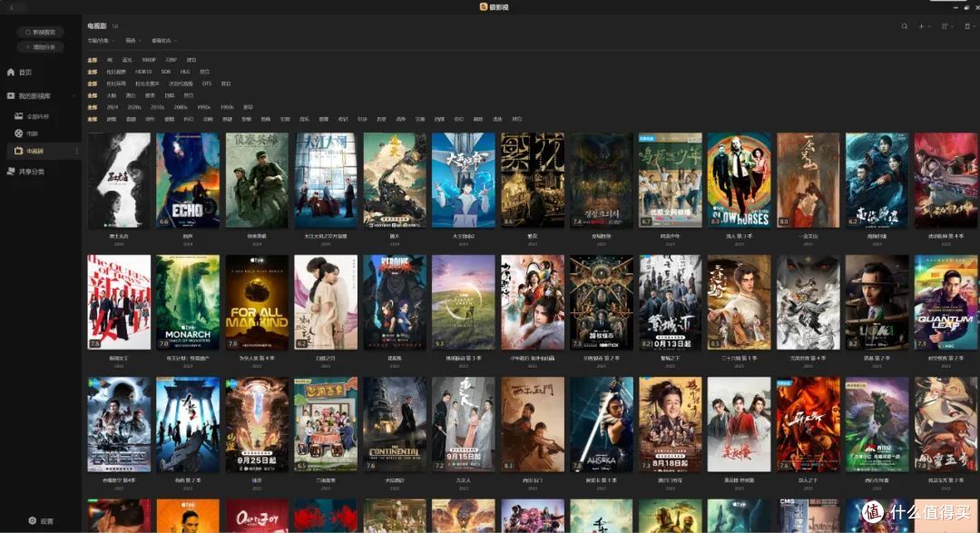Open the ECHO poster
The height and width of the screenshot is (533, 980).
click(x=188, y=180)
